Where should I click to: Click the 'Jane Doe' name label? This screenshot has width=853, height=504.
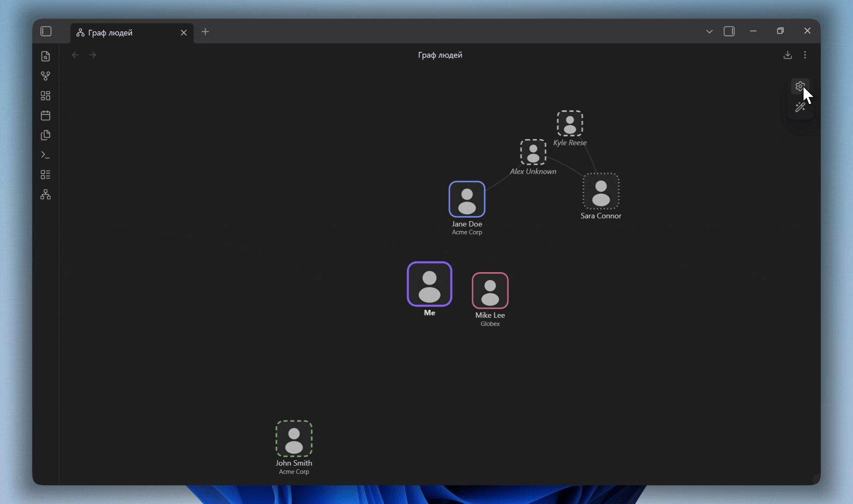(467, 224)
